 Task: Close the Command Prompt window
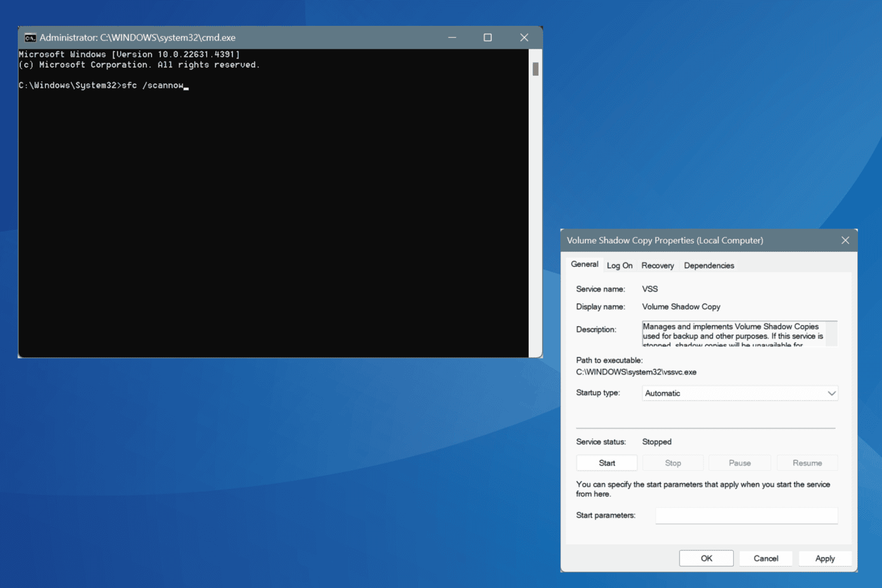[524, 37]
